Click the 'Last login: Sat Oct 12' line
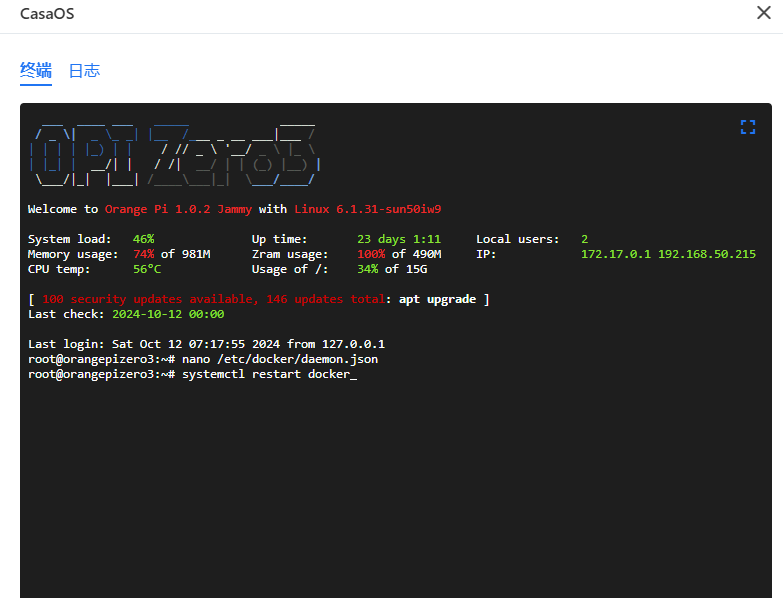 206,344
